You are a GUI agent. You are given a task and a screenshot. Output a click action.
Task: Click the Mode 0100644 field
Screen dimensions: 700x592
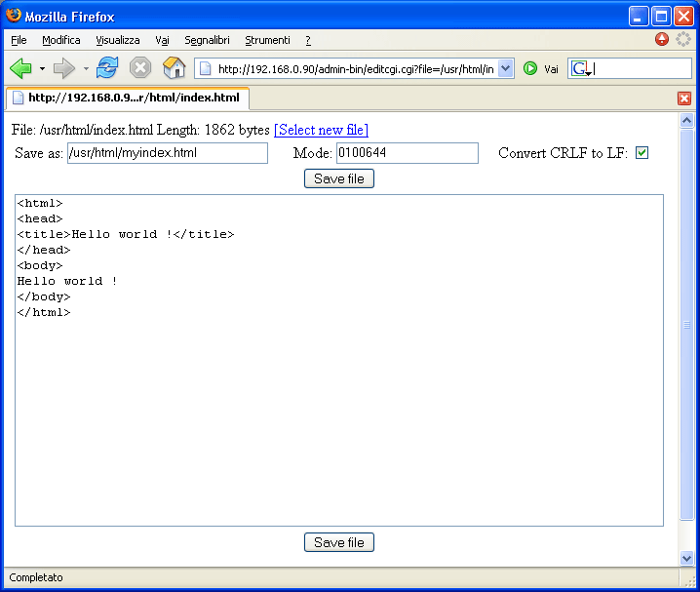(408, 153)
